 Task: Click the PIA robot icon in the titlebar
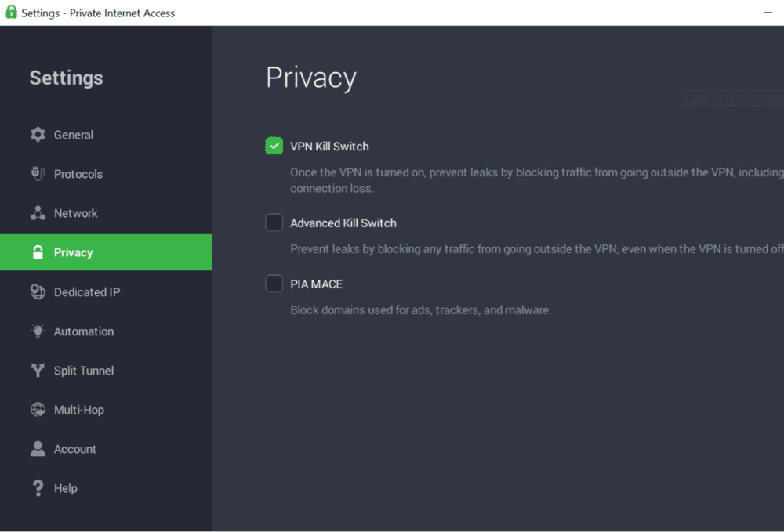click(11, 12)
